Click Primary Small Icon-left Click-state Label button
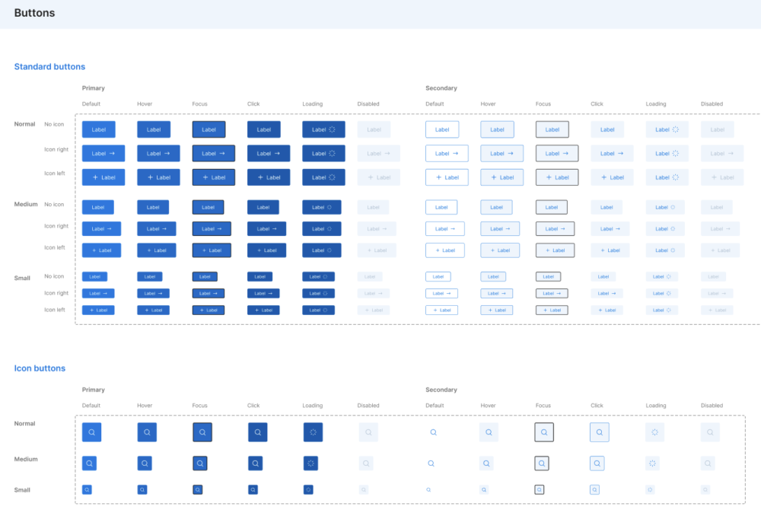The height and width of the screenshot is (532, 761). pyautogui.click(x=263, y=310)
